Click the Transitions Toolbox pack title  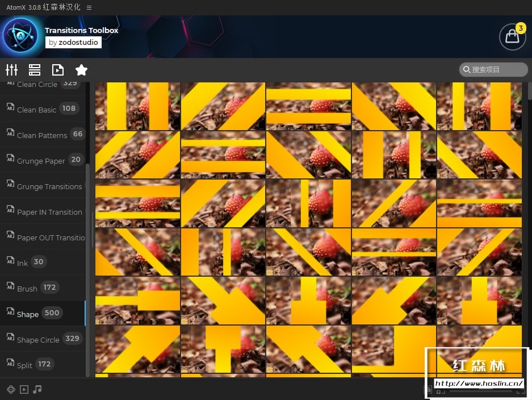81,30
